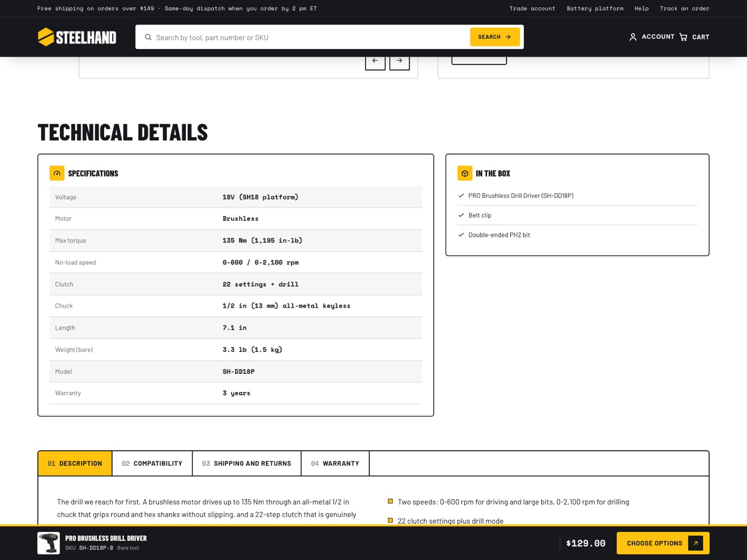747x560 pixels.
Task: Click the Steelhand logo
Action: pos(77,37)
